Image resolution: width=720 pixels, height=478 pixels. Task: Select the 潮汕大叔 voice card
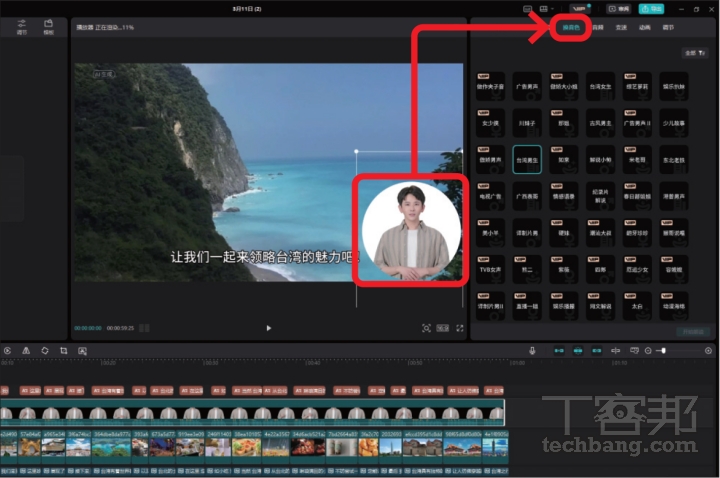tap(601, 233)
